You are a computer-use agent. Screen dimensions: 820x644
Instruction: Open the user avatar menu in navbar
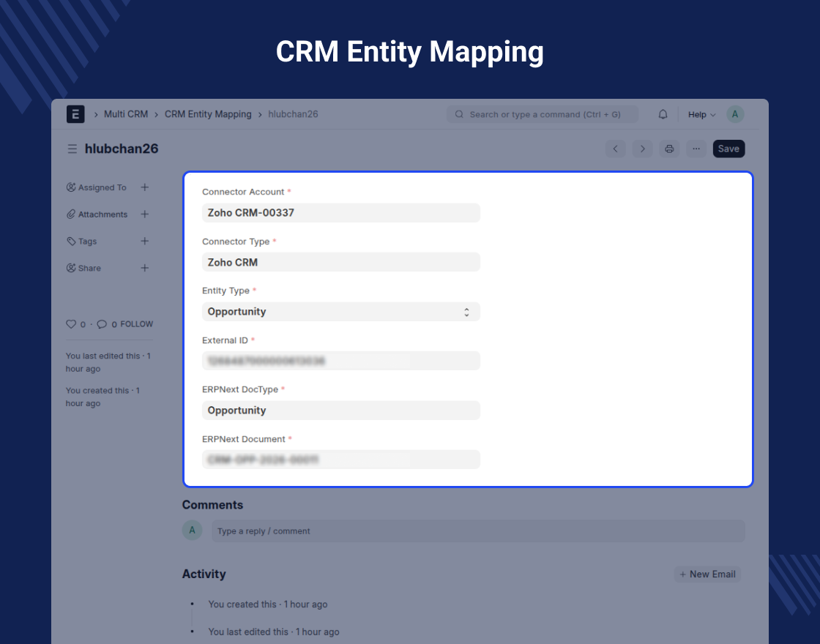(x=735, y=114)
